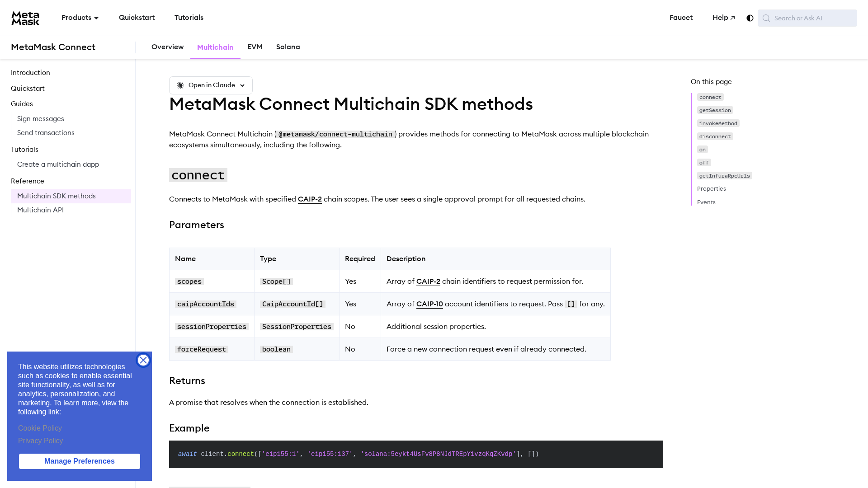Click the CaipAccountId[] type cell
868x488 pixels.
292,304
